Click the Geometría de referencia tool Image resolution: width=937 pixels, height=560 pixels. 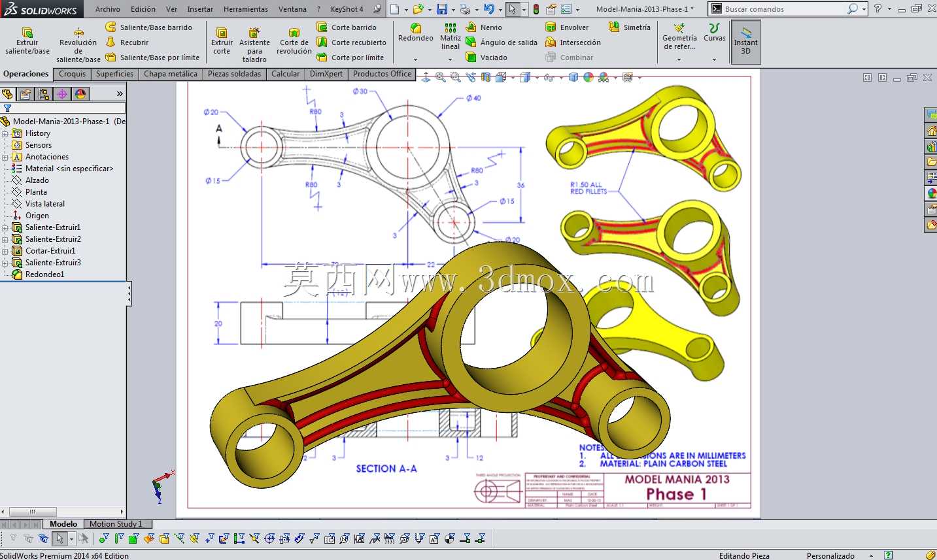679,37
